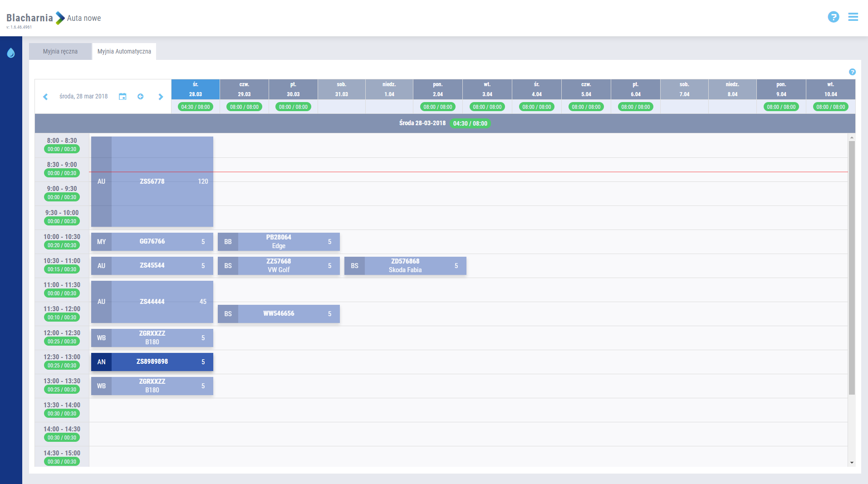Click the scrollbar down arrow

[x=852, y=463]
